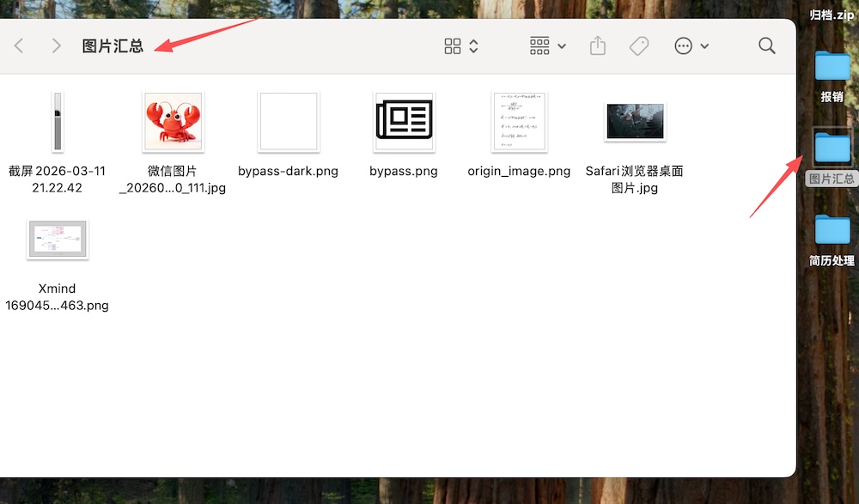Image resolution: width=859 pixels, height=504 pixels.
Task: Select the 截屏 2026-03-11 screenshot file
Action: [57, 121]
